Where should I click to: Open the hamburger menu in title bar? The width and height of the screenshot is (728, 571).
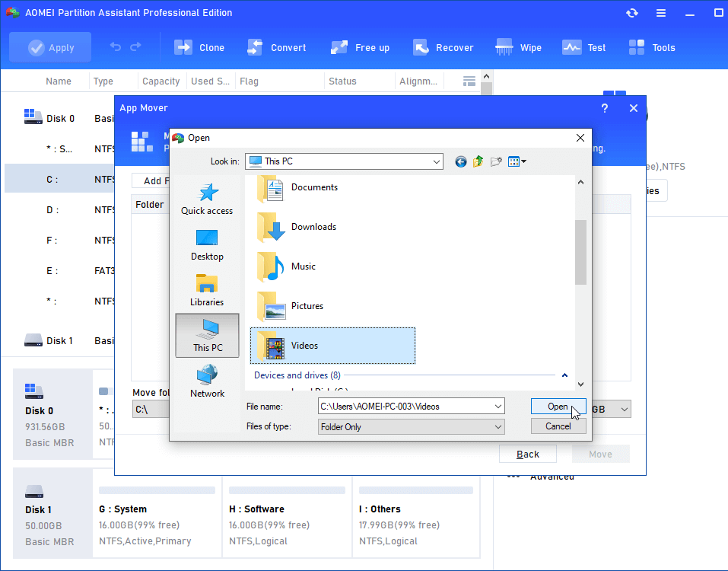point(661,13)
